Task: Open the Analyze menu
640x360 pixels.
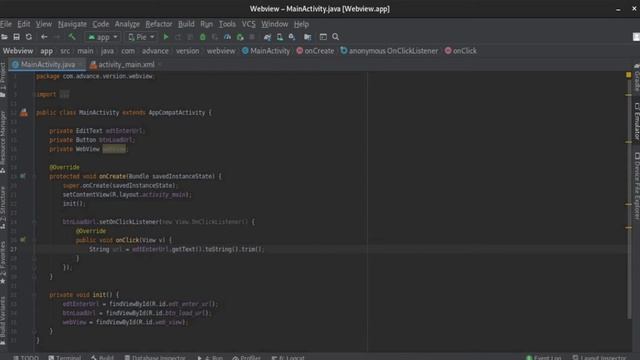Action: pyautogui.click(x=127, y=24)
